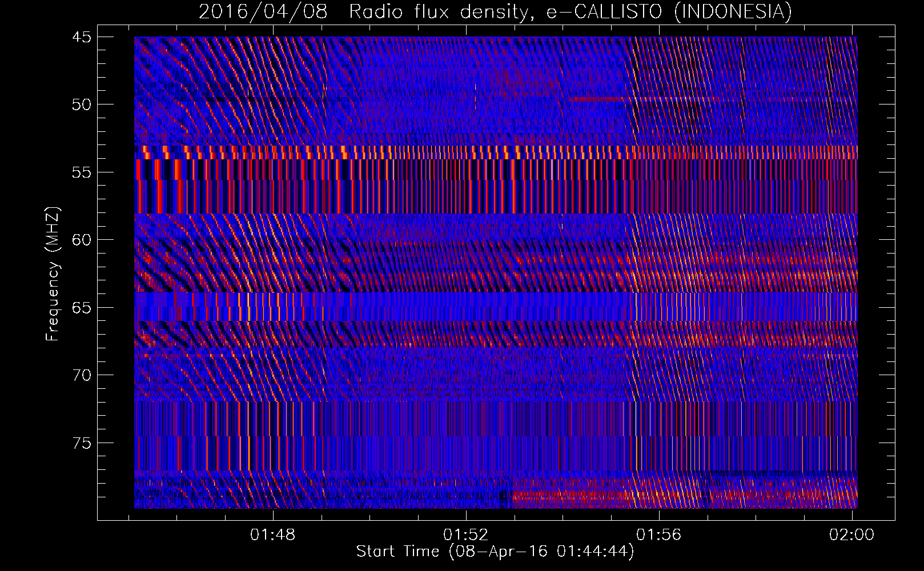Click the 70 frequency tick label

click(x=82, y=375)
